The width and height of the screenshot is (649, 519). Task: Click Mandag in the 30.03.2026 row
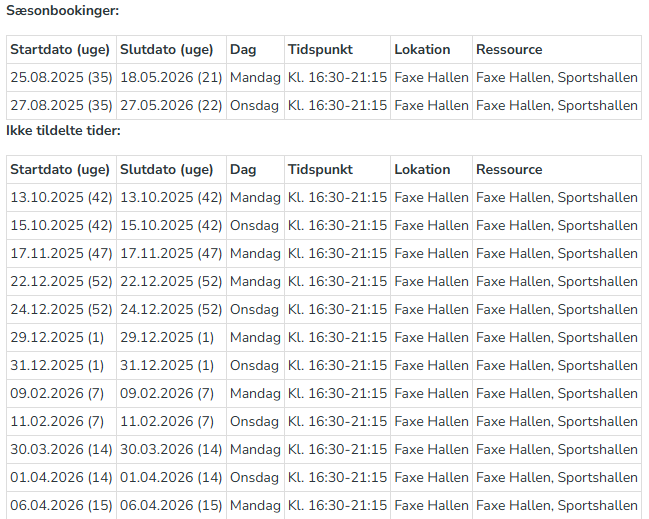pyautogui.click(x=255, y=449)
